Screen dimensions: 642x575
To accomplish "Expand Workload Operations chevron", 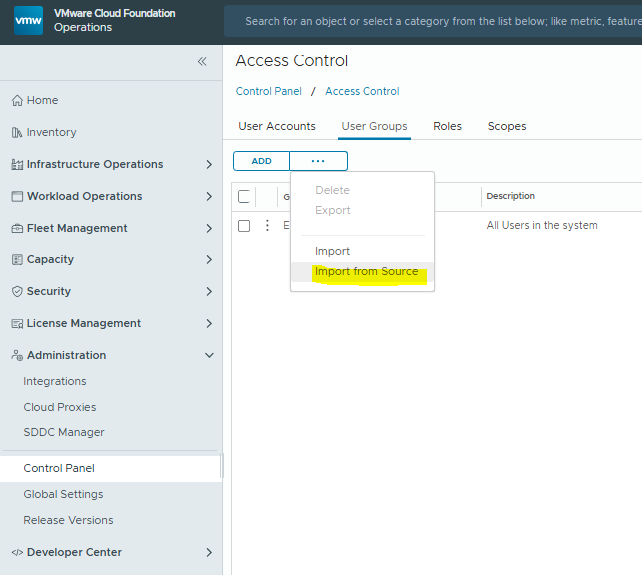I will point(209,197).
